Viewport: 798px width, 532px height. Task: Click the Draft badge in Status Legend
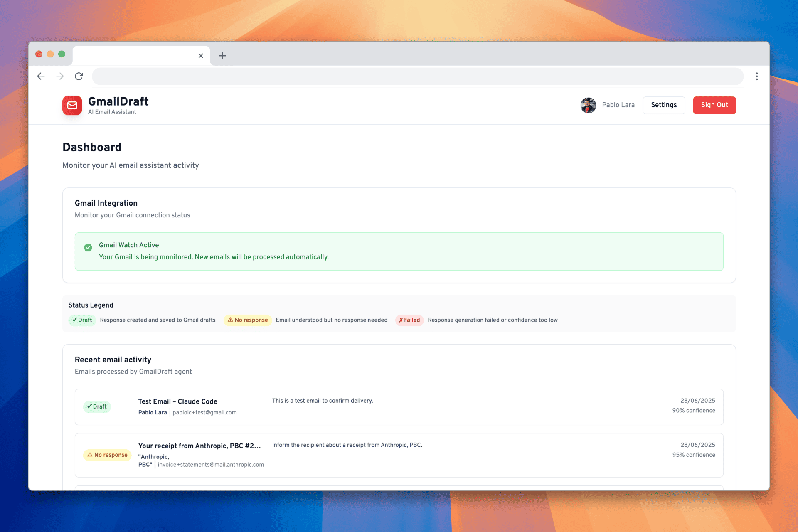click(82, 320)
